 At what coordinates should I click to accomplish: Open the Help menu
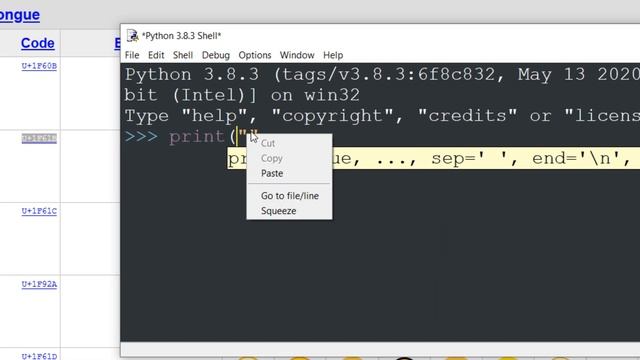(x=333, y=55)
